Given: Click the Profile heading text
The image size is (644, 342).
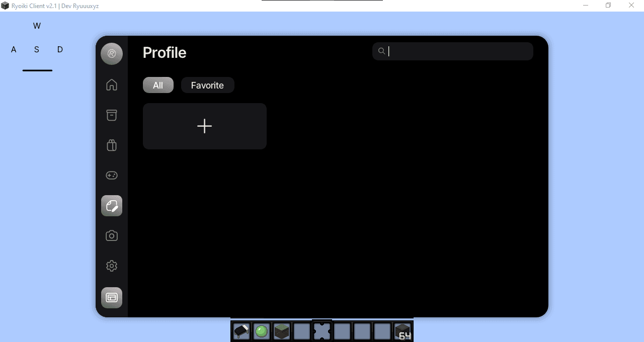Looking at the screenshot, I should (165, 52).
